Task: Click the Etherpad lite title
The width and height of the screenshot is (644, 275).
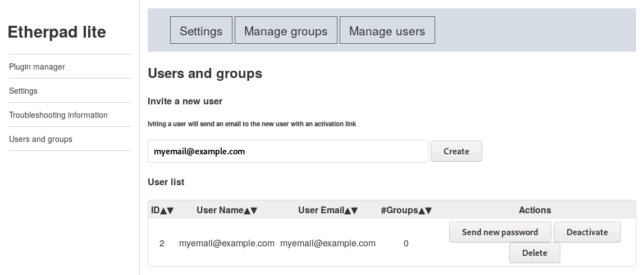Action: (x=57, y=32)
